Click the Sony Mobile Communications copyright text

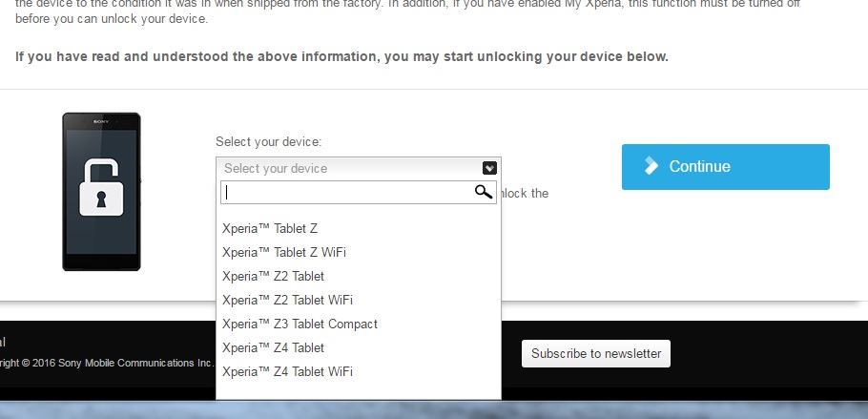(x=105, y=363)
